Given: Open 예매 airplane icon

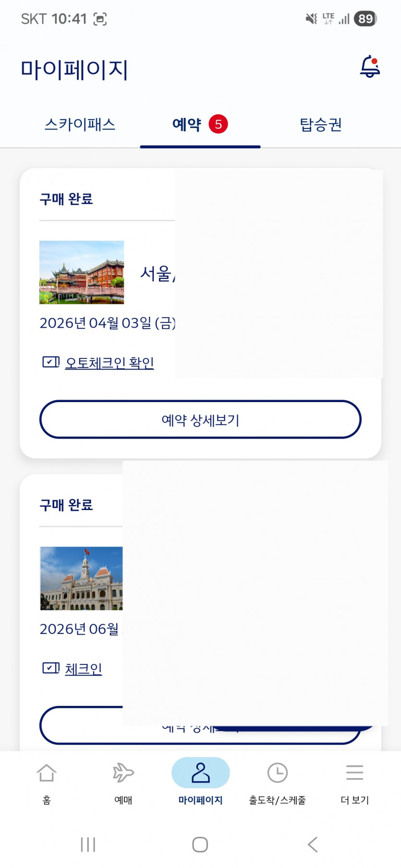Looking at the screenshot, I should (x=123, y=773).
